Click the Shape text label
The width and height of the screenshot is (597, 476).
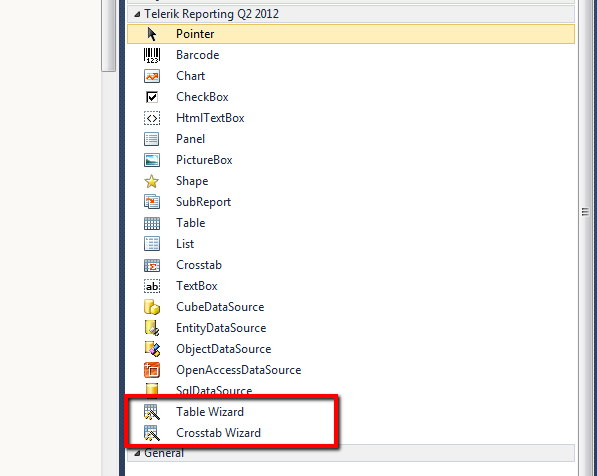tap(192, 181)
